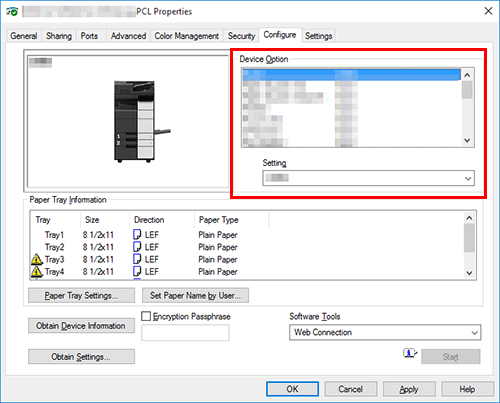The height and width of the screenshot is (403, 500).
Task: Switch to the Advanced tab
Action: pyautogui.click(x=128, y=36)
